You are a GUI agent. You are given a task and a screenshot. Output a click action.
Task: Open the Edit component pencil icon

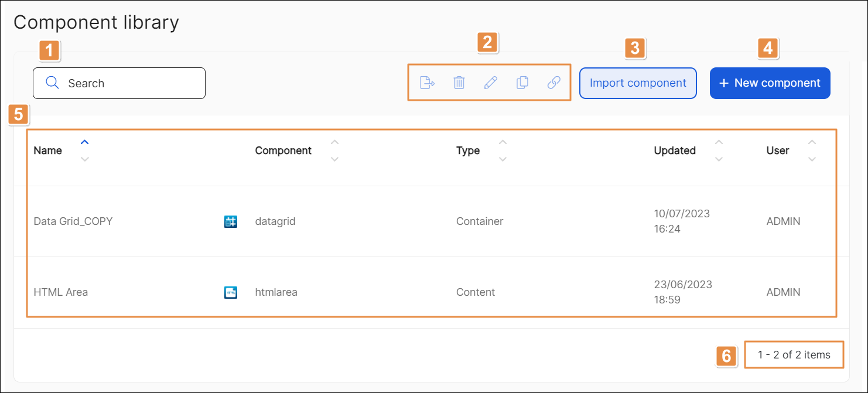[490, 83]
